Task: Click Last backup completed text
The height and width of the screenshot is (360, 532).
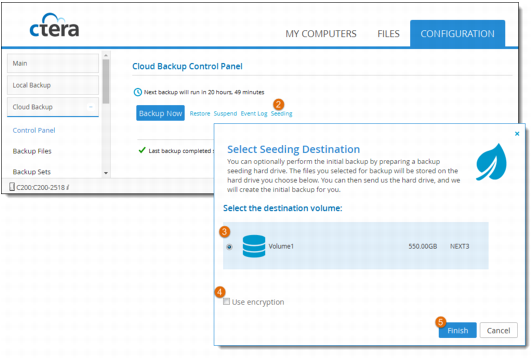Action: pos(181,151)
